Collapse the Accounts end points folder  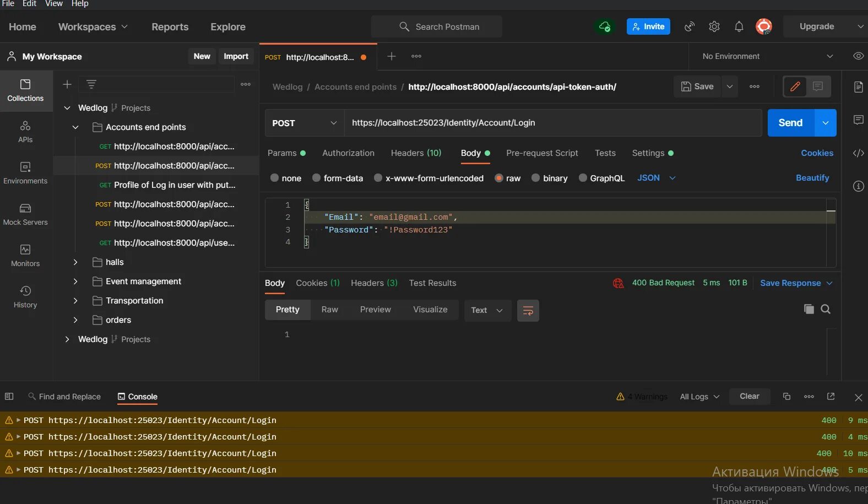pyautogui.click(x=75, y=127)
